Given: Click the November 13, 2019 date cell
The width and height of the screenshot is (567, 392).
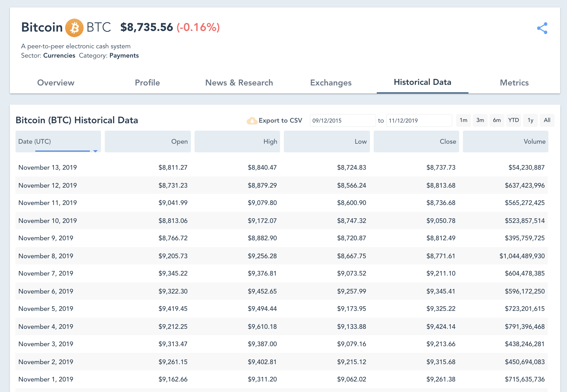Looking at the screenshot, I should point(48,168).
